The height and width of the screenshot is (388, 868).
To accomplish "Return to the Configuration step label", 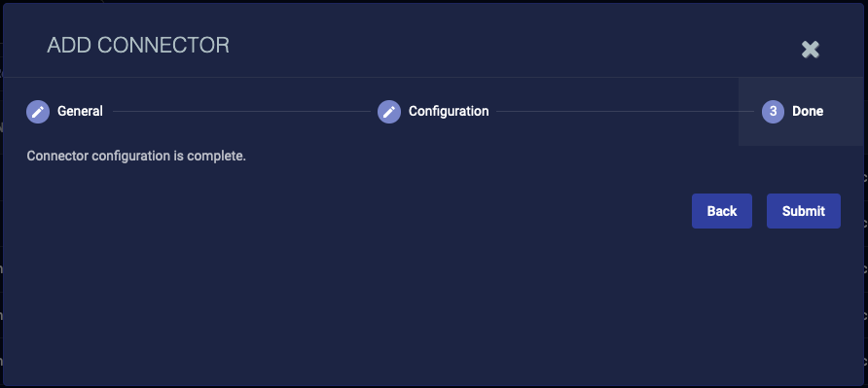I will 449,111.
